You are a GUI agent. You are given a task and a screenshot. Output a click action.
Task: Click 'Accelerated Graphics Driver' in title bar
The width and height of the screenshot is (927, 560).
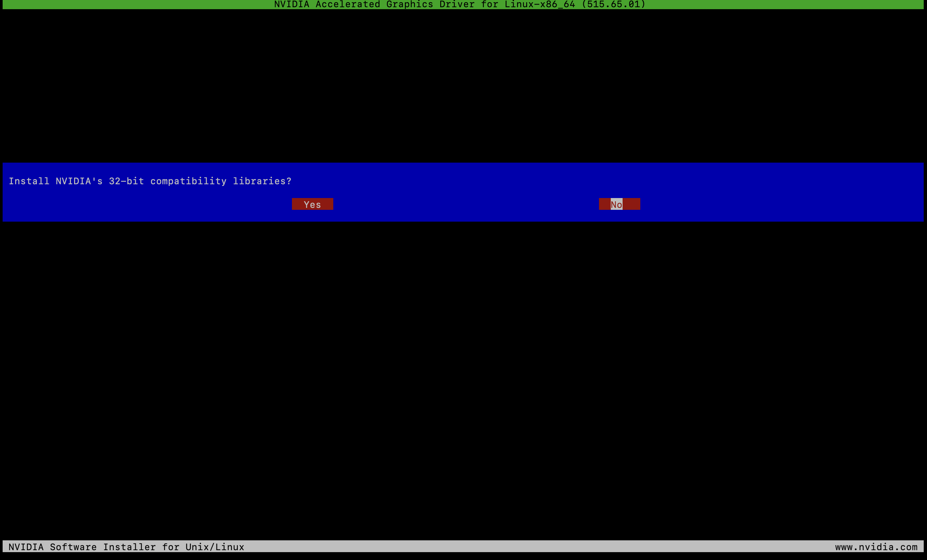pyautogui.click(x=395, y=5)
